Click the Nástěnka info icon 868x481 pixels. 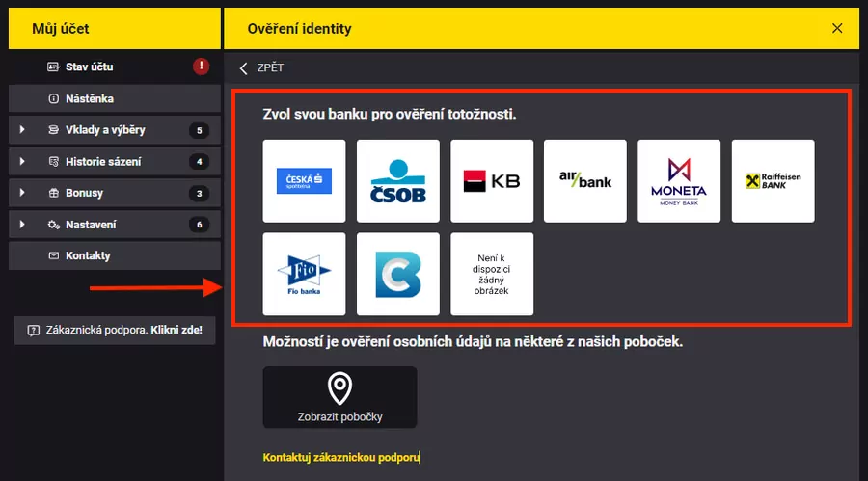point(54,98)
